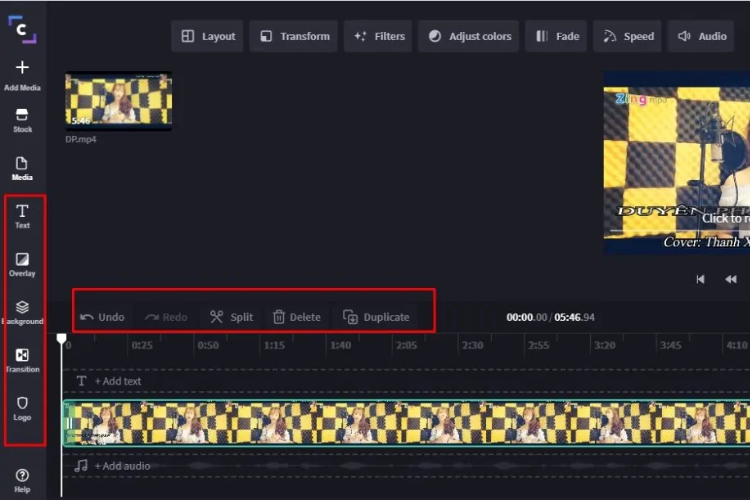This screenshot has height=500, width=750.
Task: Open the Filters panel
Action: click(378, 36)
